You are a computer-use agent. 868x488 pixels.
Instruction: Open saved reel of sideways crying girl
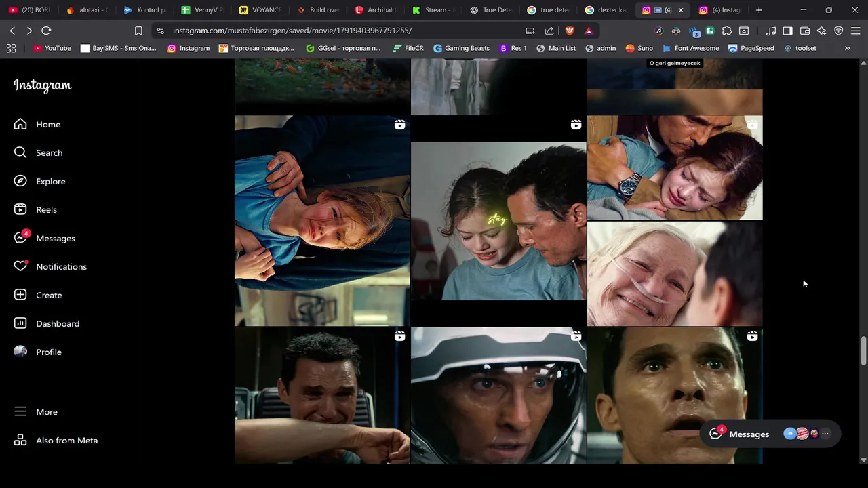(x=322, y=221)
